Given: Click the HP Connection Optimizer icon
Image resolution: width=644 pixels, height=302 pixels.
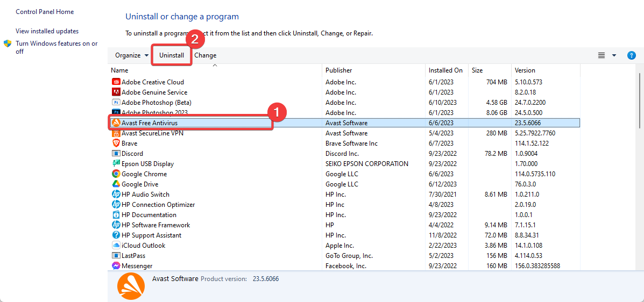Looking at the screenshot, I should click(x=116, y=204).
